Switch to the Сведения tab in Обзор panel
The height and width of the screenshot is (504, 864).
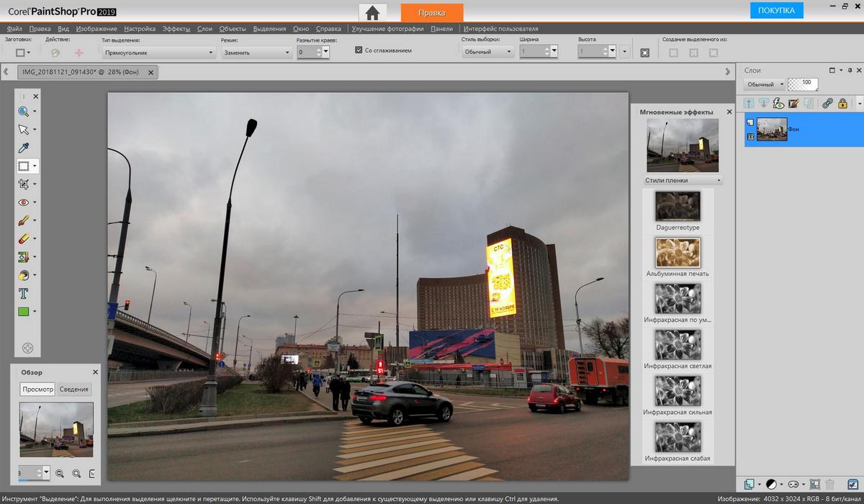pyautogui.click(x=73, y=389)
